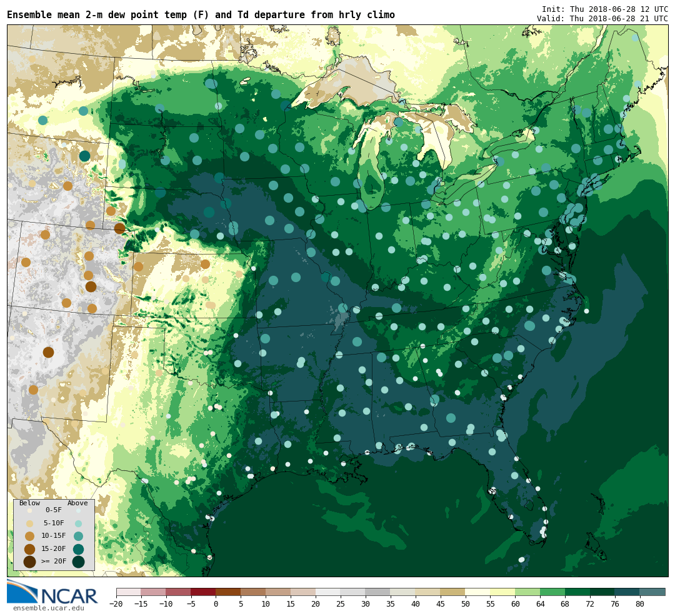
Task: Click the 'Init: Thu 2018-06-28 12 UTC' text
Action: [605, 9]
